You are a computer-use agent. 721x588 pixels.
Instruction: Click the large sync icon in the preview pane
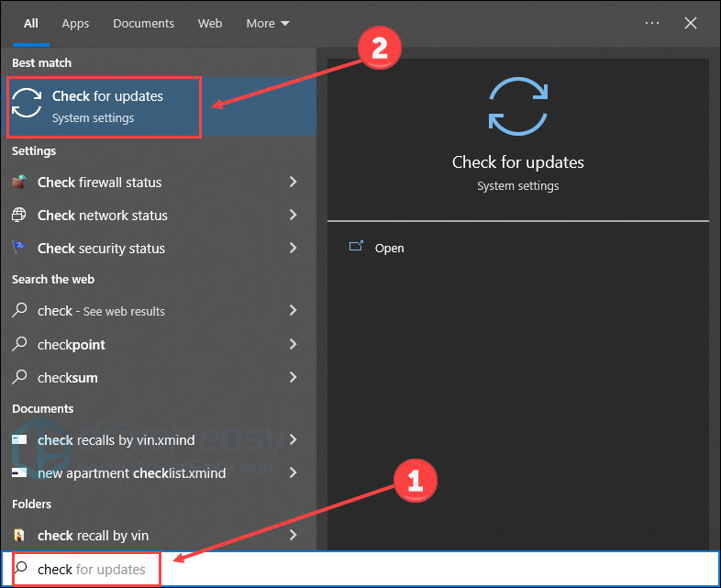tap(518, 108)
